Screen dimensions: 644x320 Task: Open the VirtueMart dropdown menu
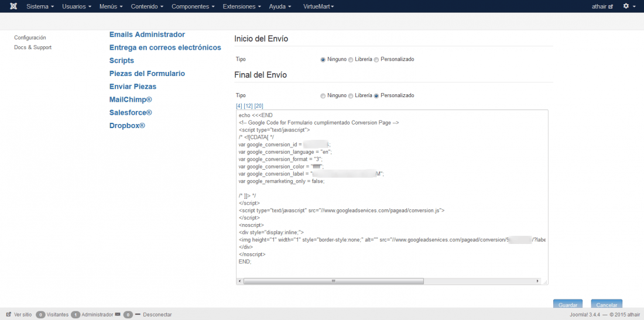318,6
